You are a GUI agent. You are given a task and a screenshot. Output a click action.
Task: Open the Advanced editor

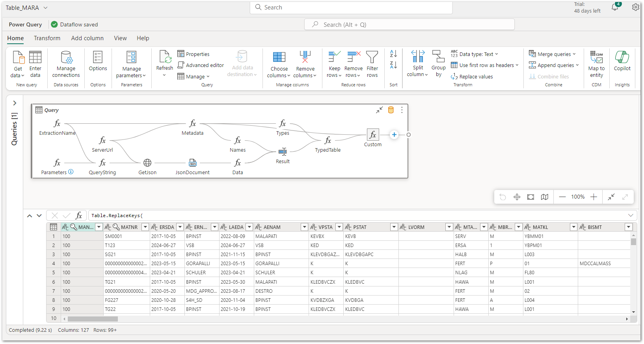(x=201, y=65)
